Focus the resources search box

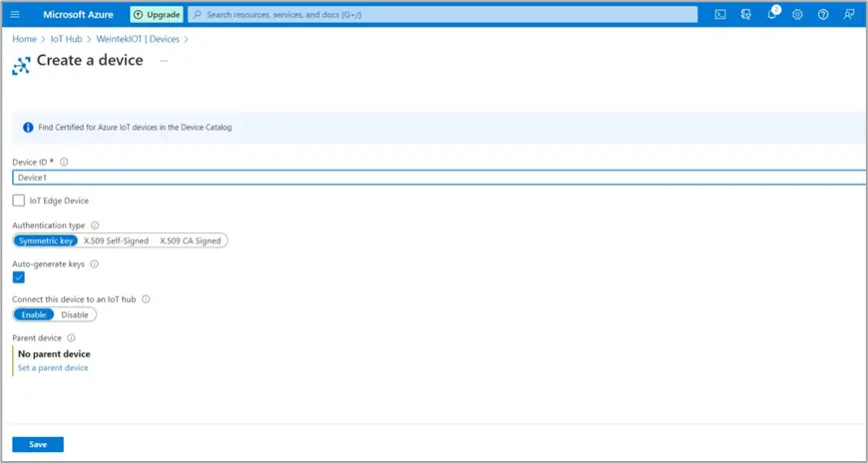(x=442, y=15)
